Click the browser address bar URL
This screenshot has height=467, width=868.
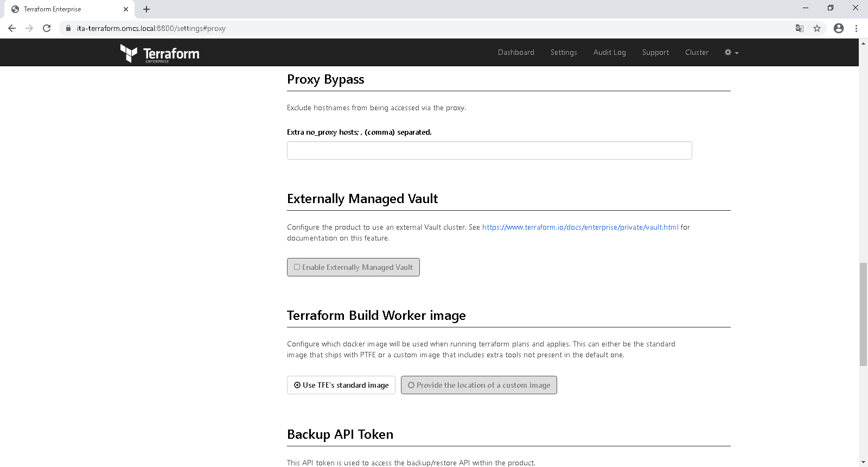click(151, 28)
